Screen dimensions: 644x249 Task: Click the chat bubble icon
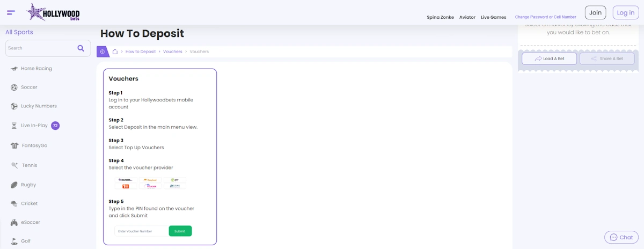(x=613, y=237)
